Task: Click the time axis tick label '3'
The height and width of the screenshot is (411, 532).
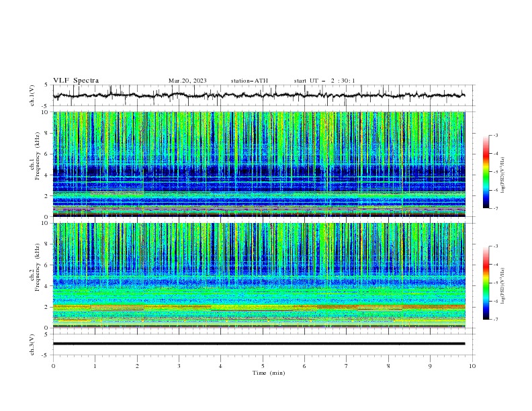Action: click(x=179, y=366)
